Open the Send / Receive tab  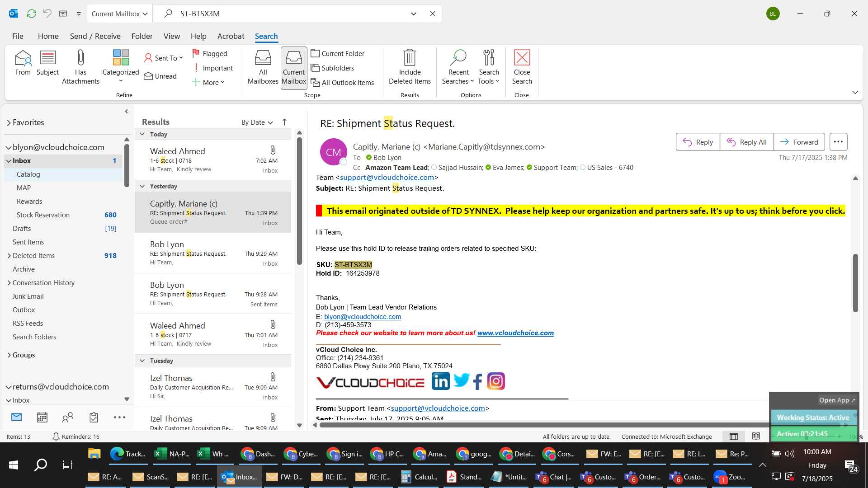(95, 36)
